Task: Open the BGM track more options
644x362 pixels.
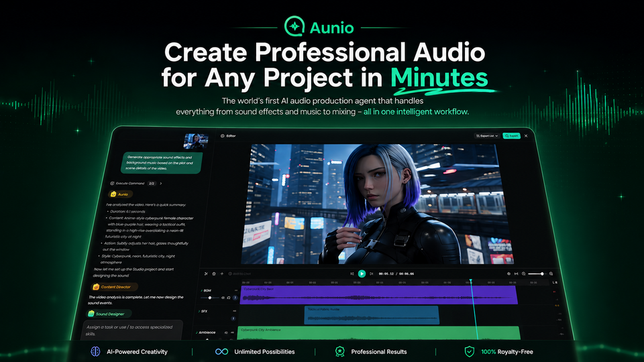Action: [236, 290]
